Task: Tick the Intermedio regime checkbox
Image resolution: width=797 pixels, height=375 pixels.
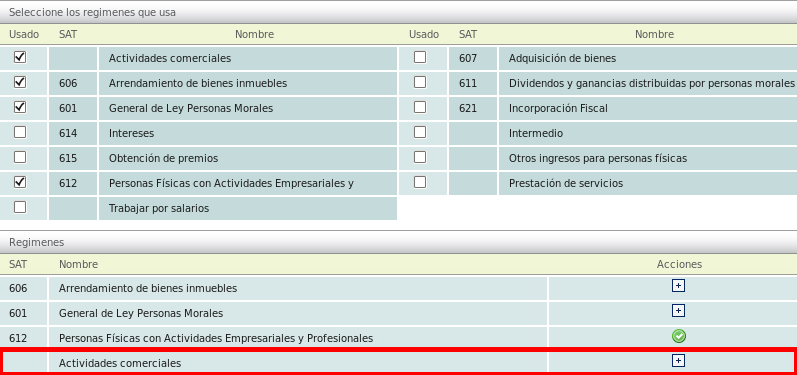Action: pos(420,132)
